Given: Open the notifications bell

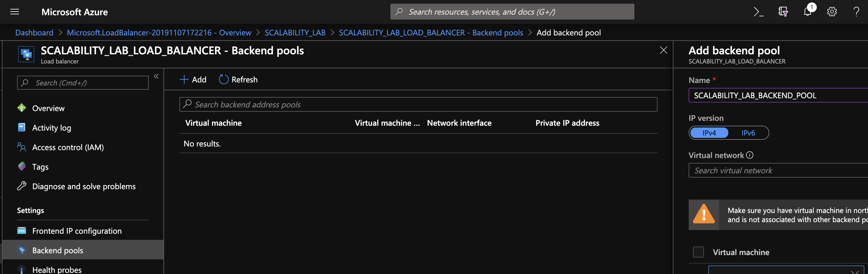Looking at the screenshot, I should pyautogui.click(x=808, y=12).
